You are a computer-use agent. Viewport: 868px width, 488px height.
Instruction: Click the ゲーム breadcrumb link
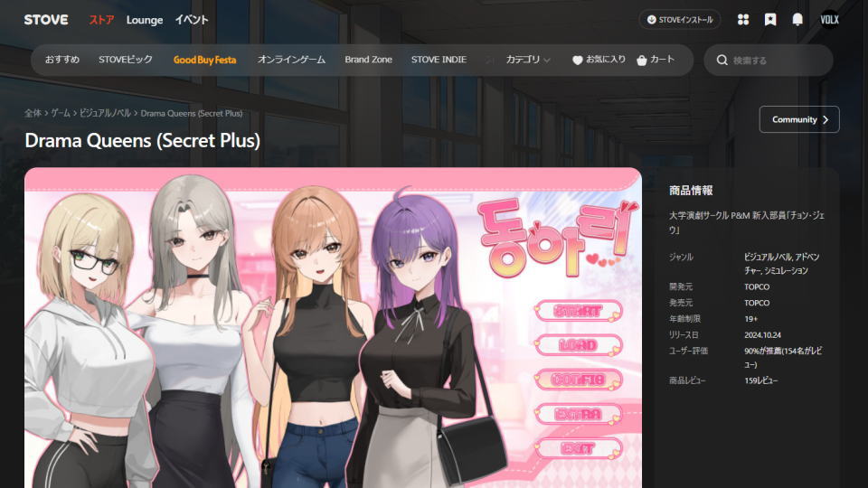61,113
